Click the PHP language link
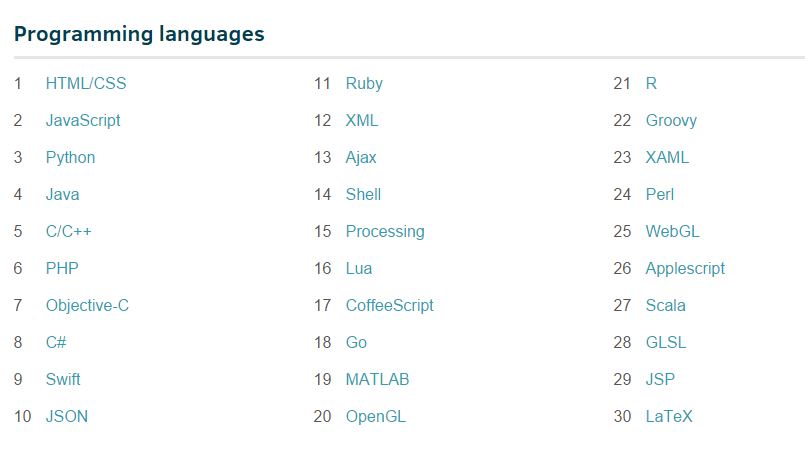The height and width of the screenshot is (461, 805). pos(62,269)
